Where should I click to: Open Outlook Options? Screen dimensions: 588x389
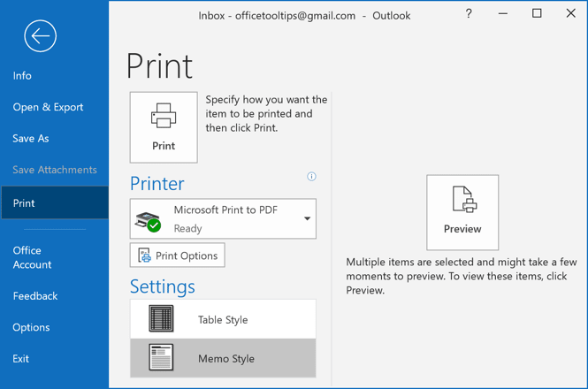click(x=31, y=327)
